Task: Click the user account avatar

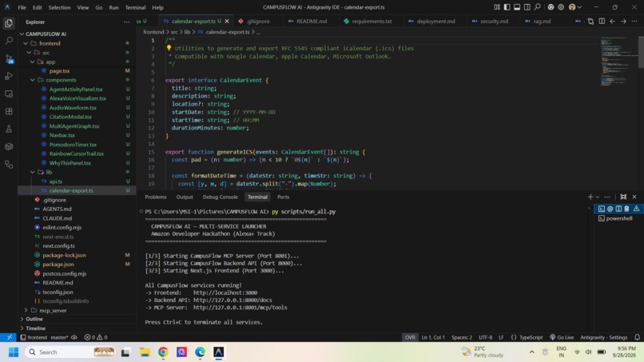Action: [572, 7]
